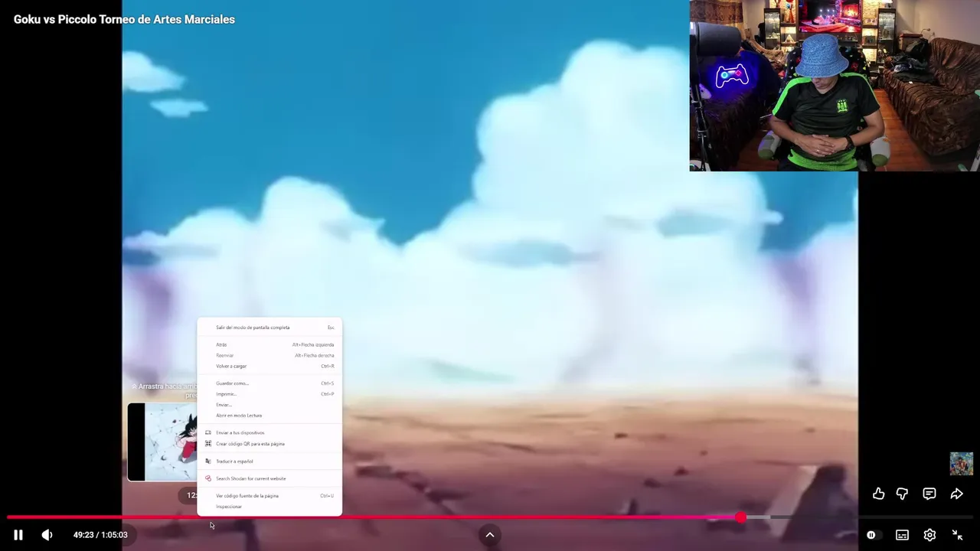This screenshot has width=980, height=551.
Task: Choose 'Guardar como...' menu entry
Action: tap(269, 383)
